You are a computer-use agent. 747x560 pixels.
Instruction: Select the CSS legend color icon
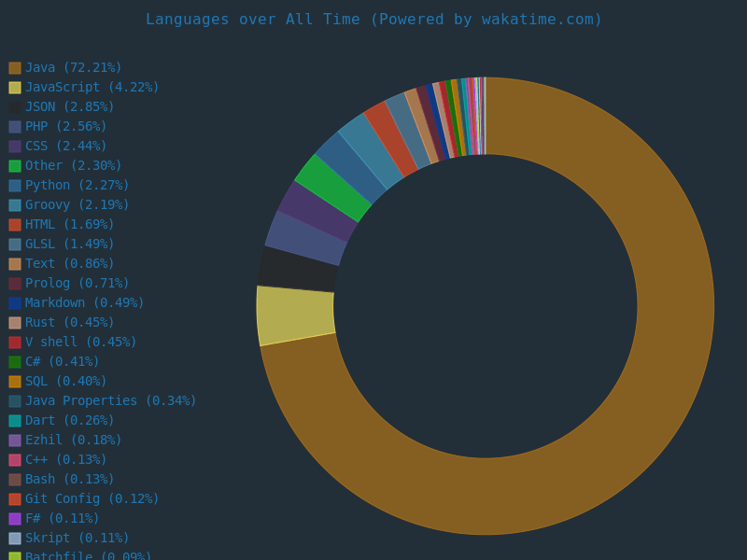(13, 146)
